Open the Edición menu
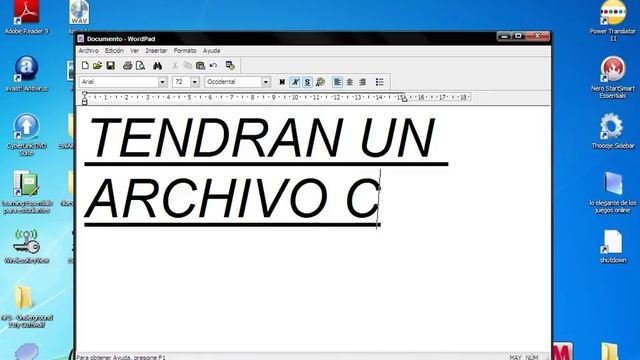The height and width of the screenshot is (360, 640). [114, 51]
